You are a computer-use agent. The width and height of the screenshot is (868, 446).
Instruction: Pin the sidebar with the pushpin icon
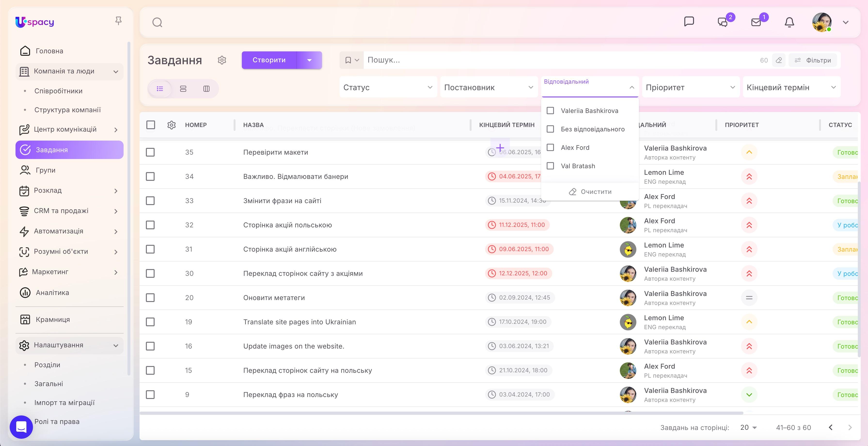click(118, 21)
